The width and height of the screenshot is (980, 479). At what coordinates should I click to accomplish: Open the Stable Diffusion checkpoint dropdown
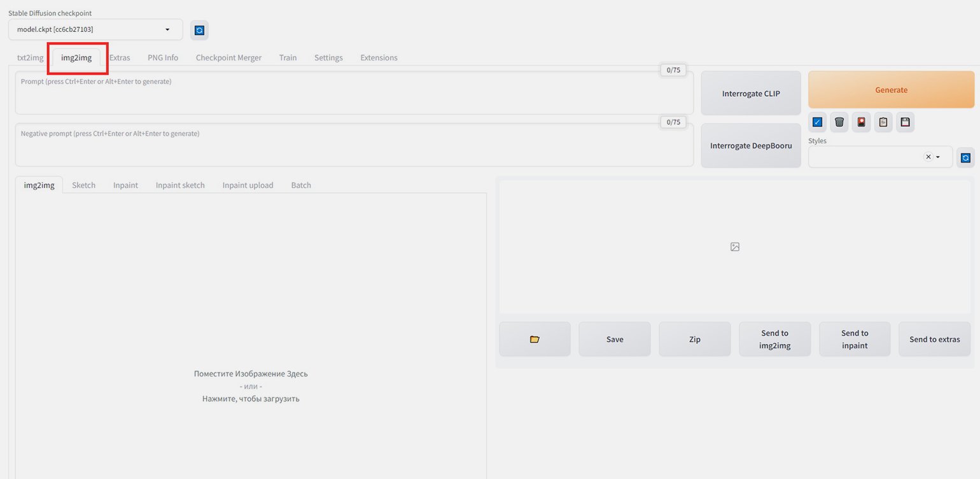pos(95,29)
